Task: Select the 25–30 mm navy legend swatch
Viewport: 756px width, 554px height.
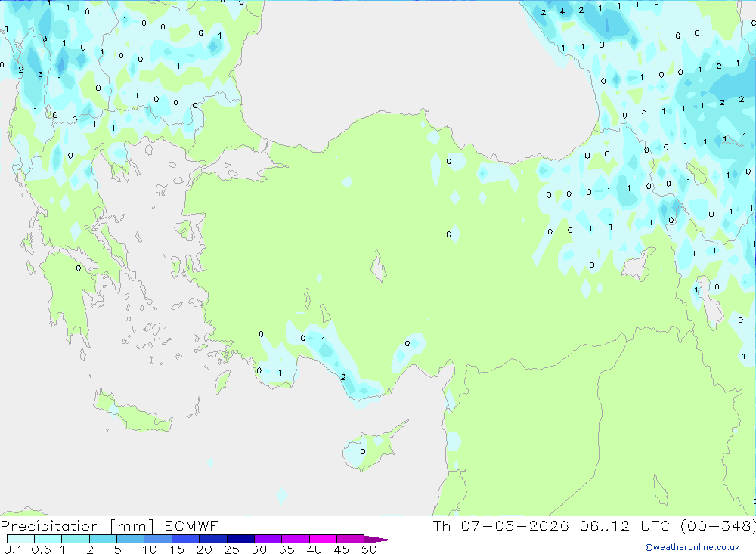Action: [240, 539]
